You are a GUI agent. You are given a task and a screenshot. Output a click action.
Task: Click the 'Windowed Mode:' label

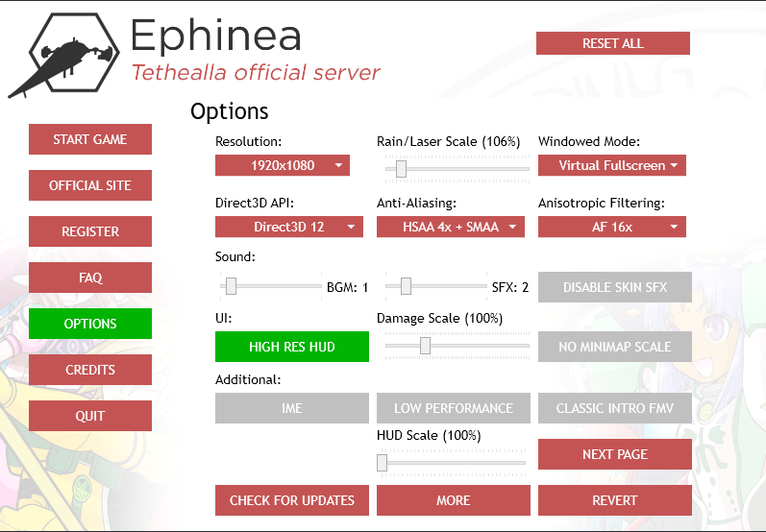pos(589,141)
